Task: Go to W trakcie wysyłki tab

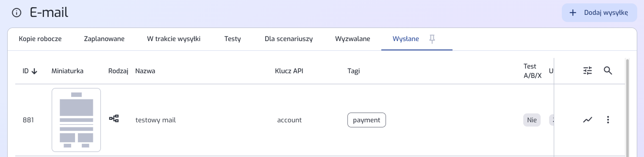Action: click(x=174, y=39)
